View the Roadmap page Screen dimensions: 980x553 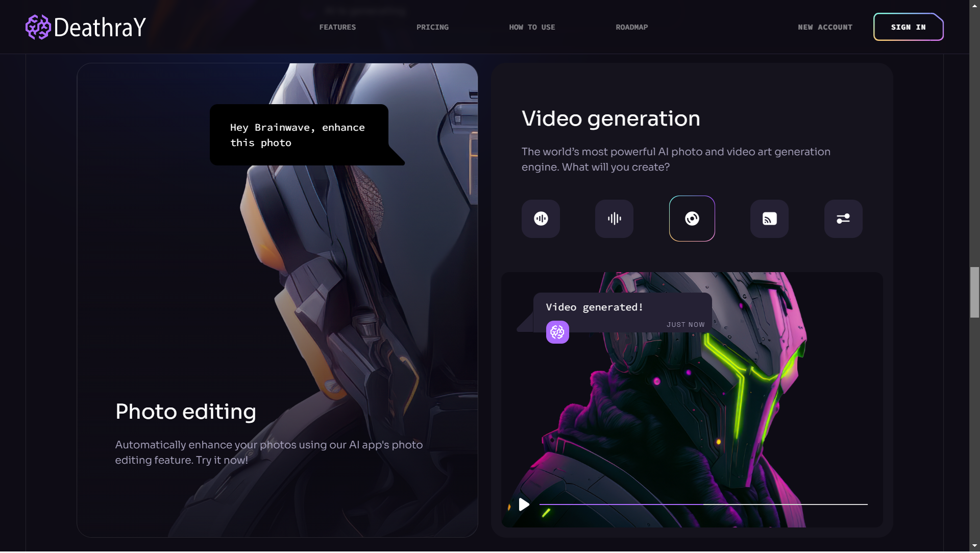point(631,27)
